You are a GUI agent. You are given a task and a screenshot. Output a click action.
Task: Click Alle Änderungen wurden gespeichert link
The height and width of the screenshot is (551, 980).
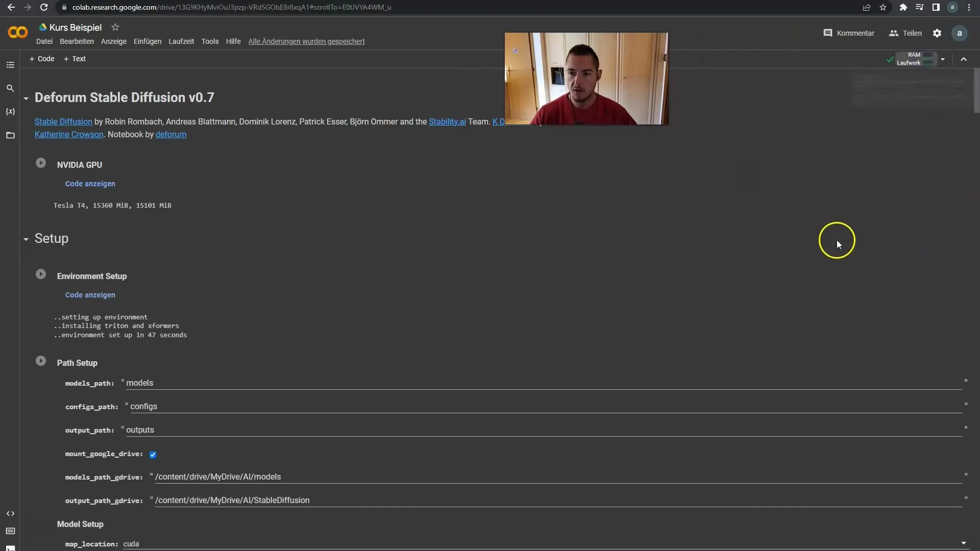tap(306, 41)
